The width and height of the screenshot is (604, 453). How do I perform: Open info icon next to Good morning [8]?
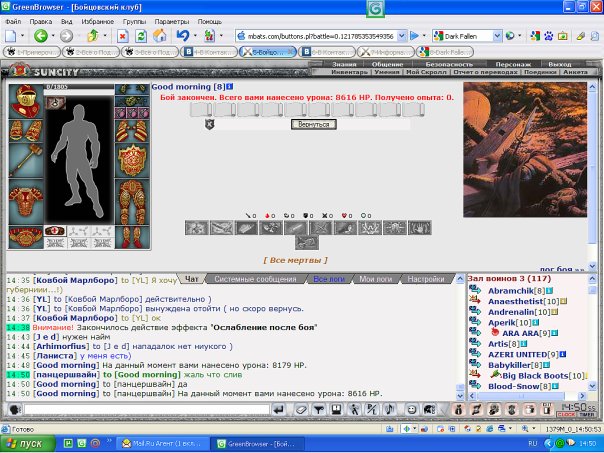(x=230, y=87)
